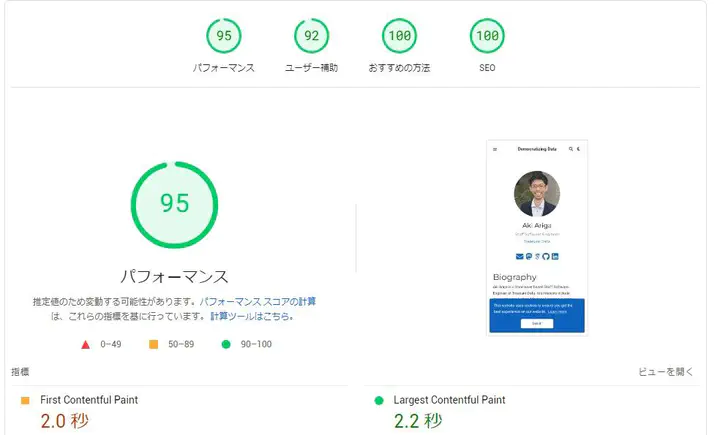Select the おすすめの方法 score gauge showing 100
The image size is (720, 435).
[x=399, y=35]
